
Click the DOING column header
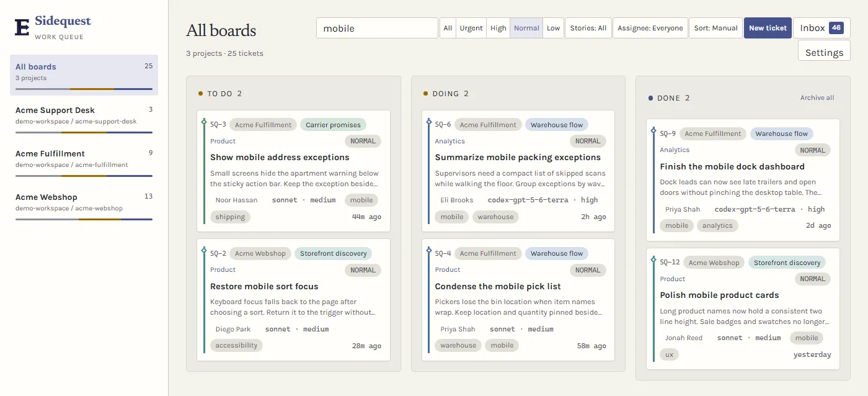tap(446, 94)
